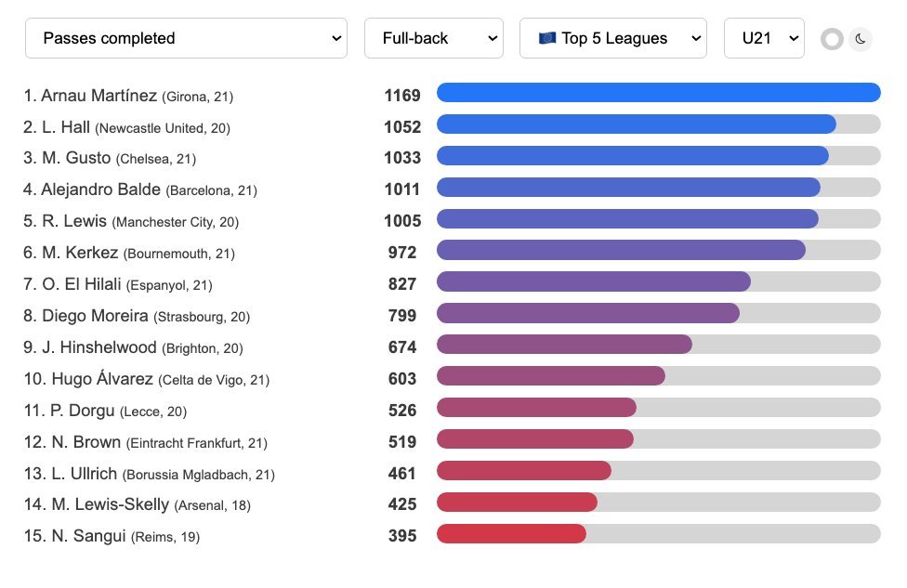Image resolution: width=907 pixels, height=588 pixels.
Task: Click O. El Hilali's 827 passes bar
Action: (593, 281)
